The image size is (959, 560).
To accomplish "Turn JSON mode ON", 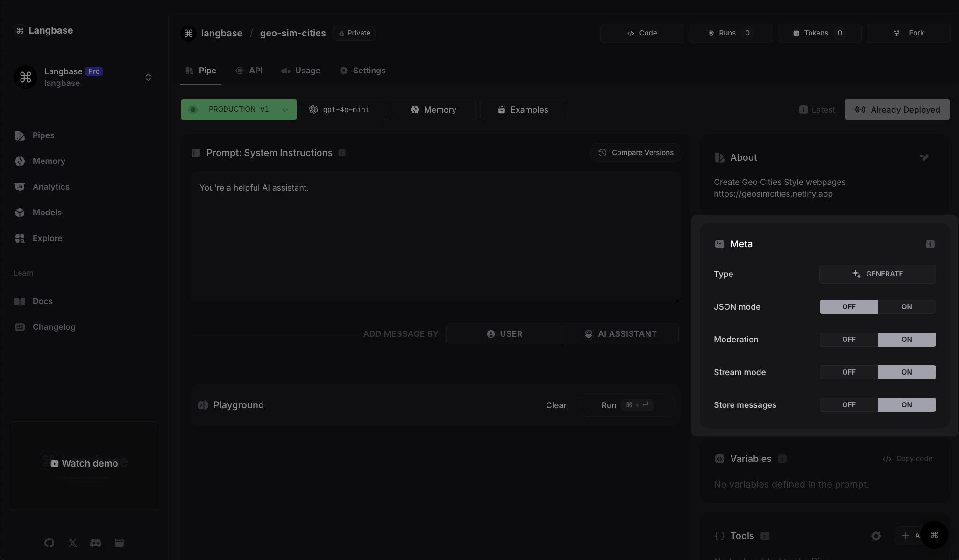I will 906,307.
